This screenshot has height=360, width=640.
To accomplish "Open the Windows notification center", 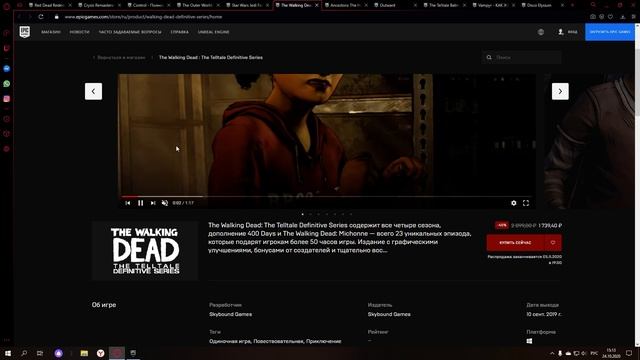I will (629, 353).
